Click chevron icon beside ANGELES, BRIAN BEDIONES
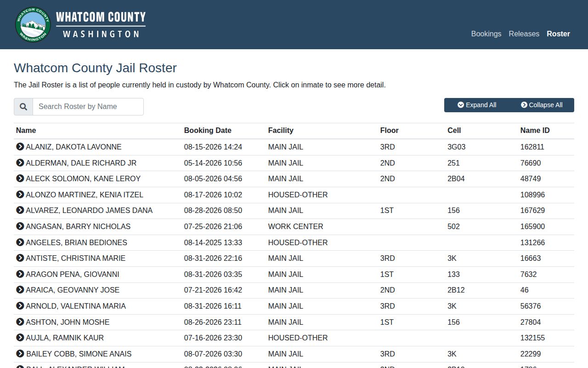This screenshot has width=588, height=368. coord(20,242)
